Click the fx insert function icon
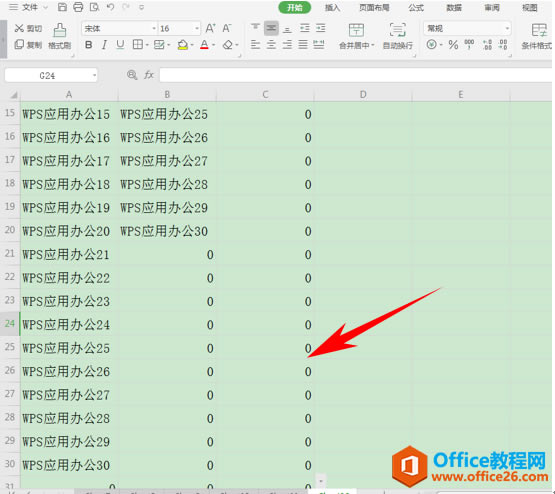This screenshot has width=555, height=494. 149,75
